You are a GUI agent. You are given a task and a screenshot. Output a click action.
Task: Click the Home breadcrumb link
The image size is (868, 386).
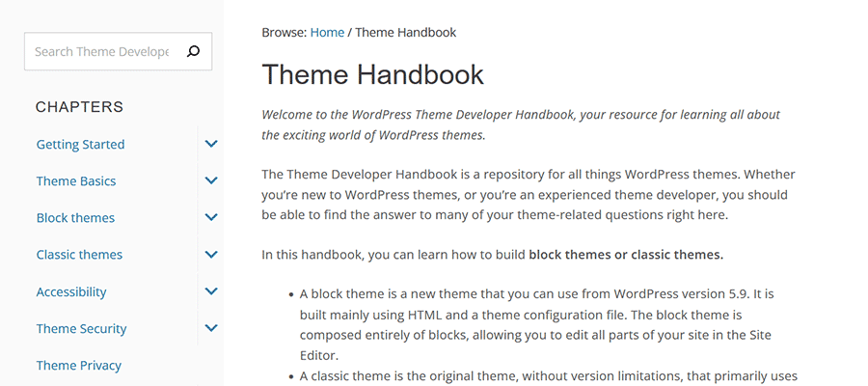pos(327,32)
